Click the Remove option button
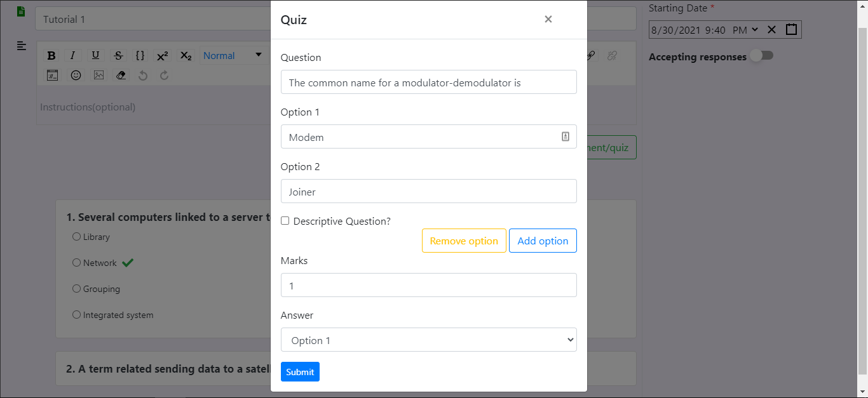 point(464,241)
